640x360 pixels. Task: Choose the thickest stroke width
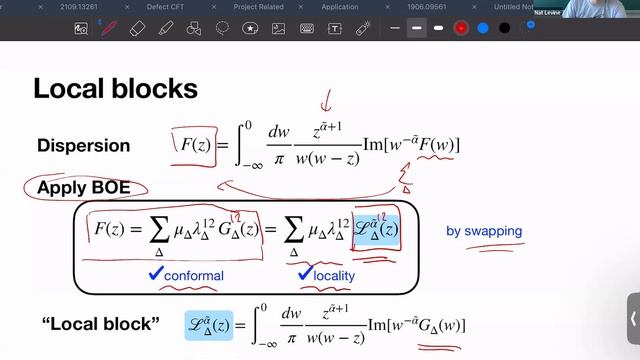coord(438,28)
